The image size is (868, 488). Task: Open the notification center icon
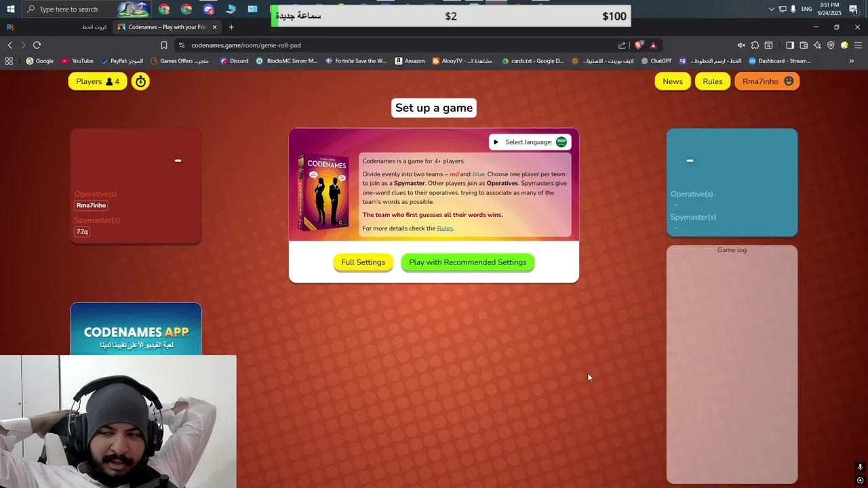(x=854, y=9)
